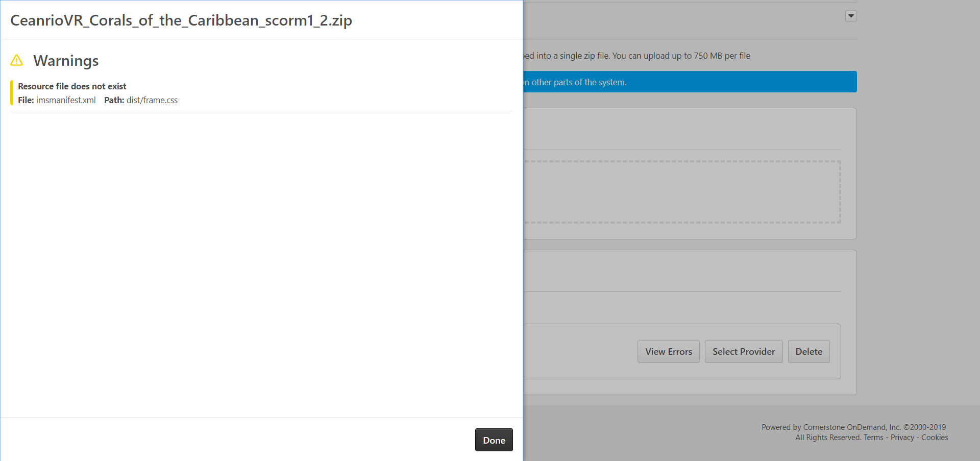Click the CeanrioVR zip file title
This screenshot has height=461, width=980.
pyautogui.click(x=181, y=20)
